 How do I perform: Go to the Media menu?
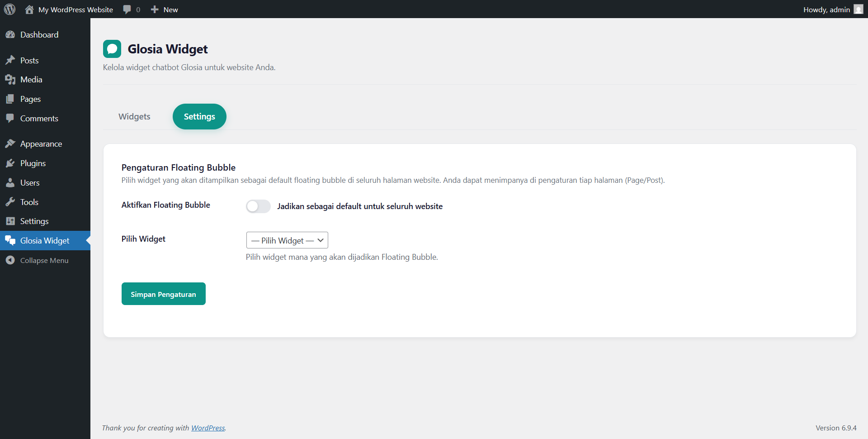[45, 80]
